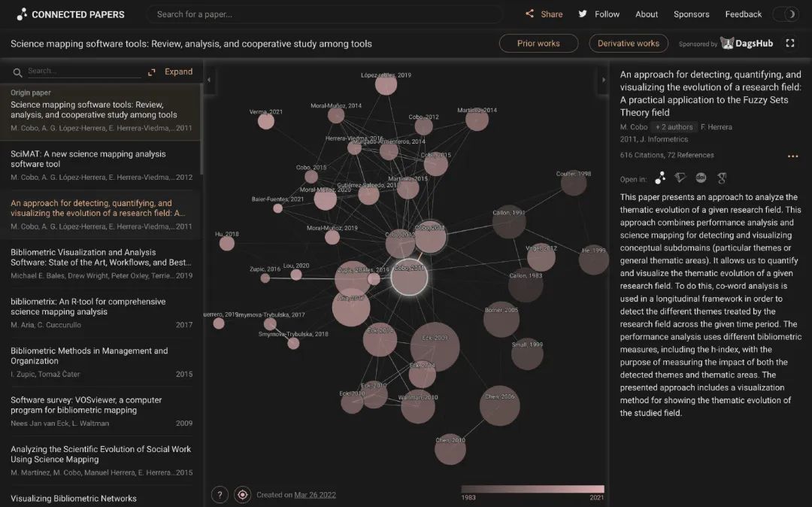
Task: Select the Eck, 2009 graph node
Action: coord(435,347)
